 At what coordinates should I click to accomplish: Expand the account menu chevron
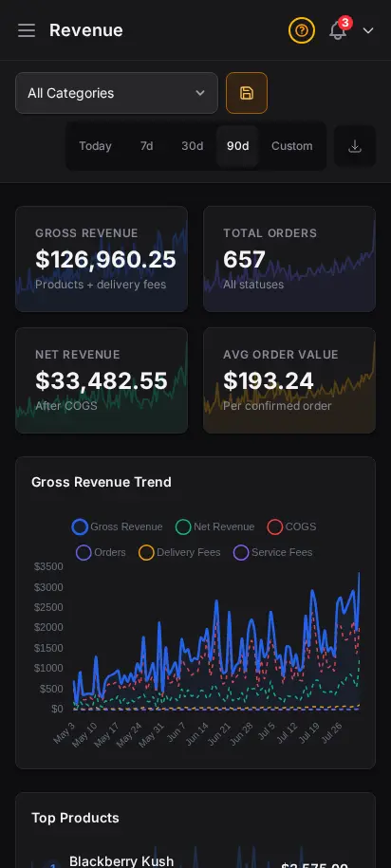[x=368, y=30]
